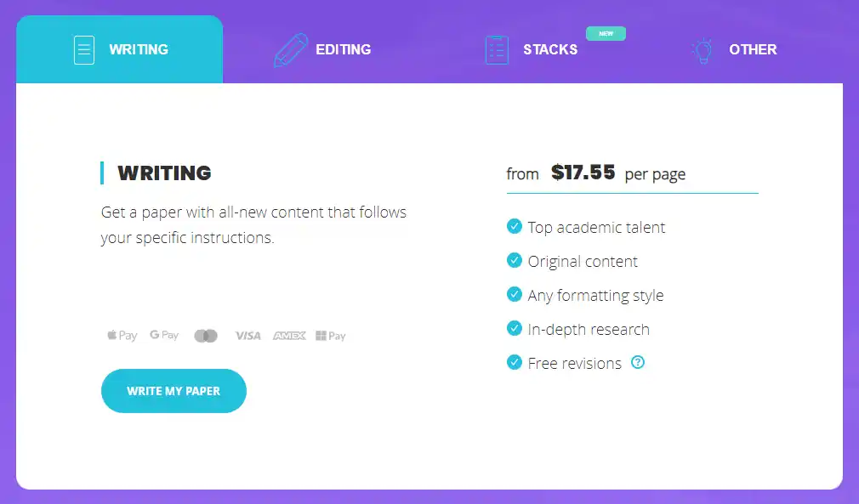Select the Mastercard payment icon
Screen dimensions: 859x504
pos(205,335)
